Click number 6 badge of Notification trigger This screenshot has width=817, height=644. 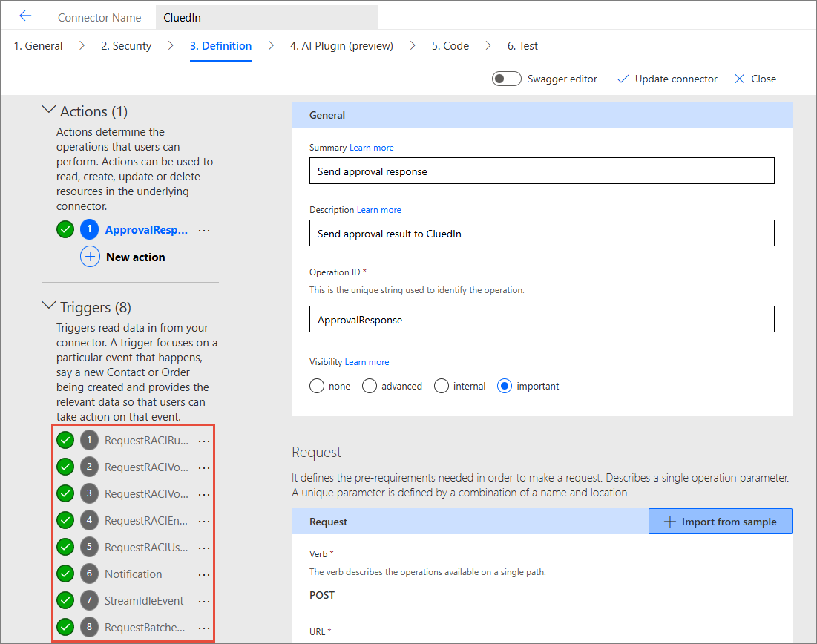click(89, 574)
